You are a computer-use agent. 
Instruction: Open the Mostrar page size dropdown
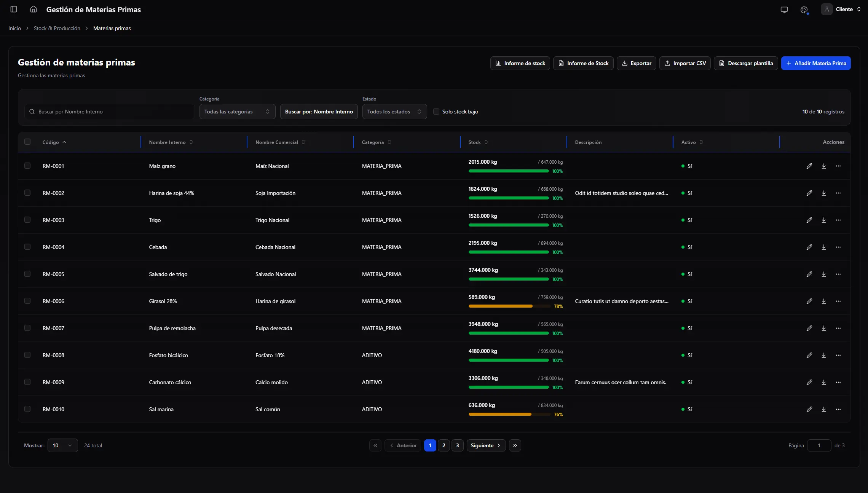(x=62, y=445)
